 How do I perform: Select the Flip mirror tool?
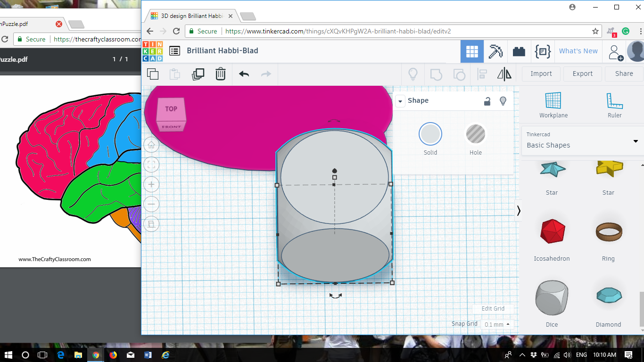coord(504,74)
